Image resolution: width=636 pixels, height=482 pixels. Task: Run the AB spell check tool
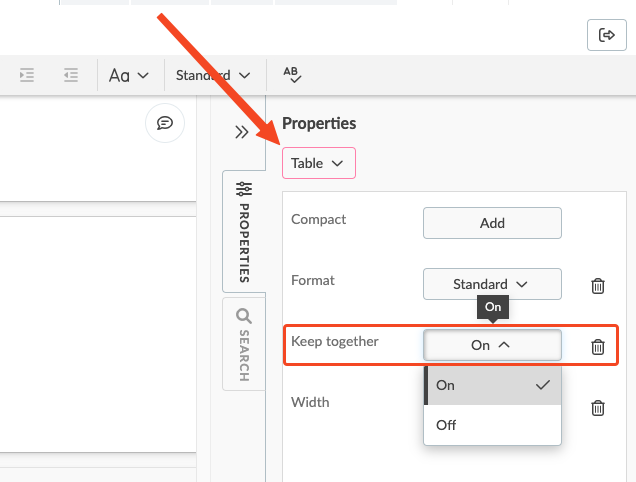pos(292,75)
